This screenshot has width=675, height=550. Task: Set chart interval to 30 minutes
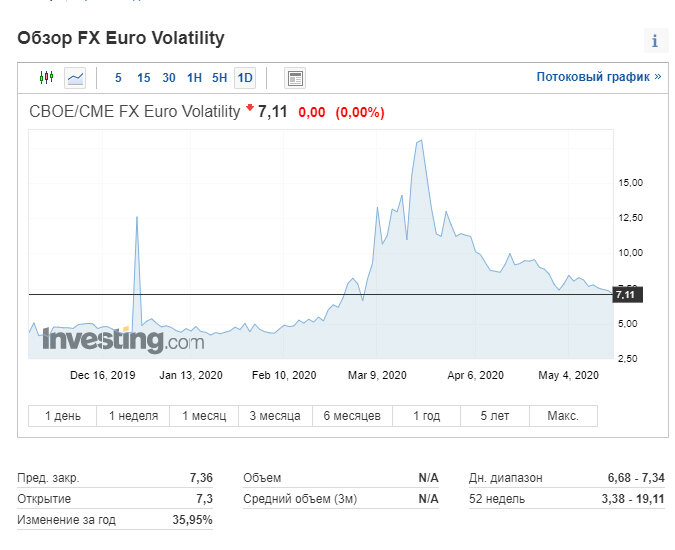[x=169, y=78]
